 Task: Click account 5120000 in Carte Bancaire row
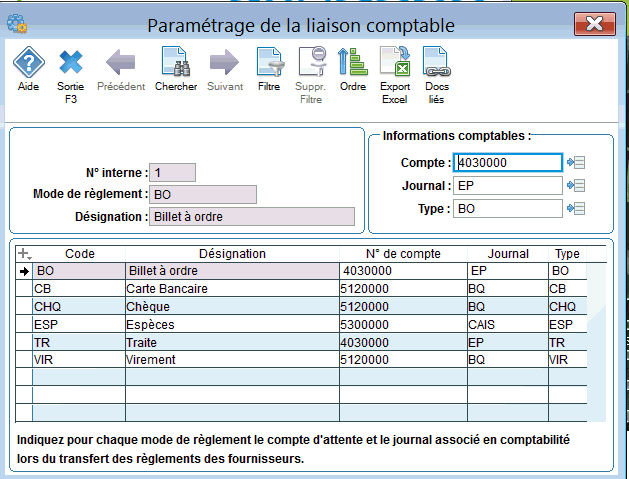point(403,288)
